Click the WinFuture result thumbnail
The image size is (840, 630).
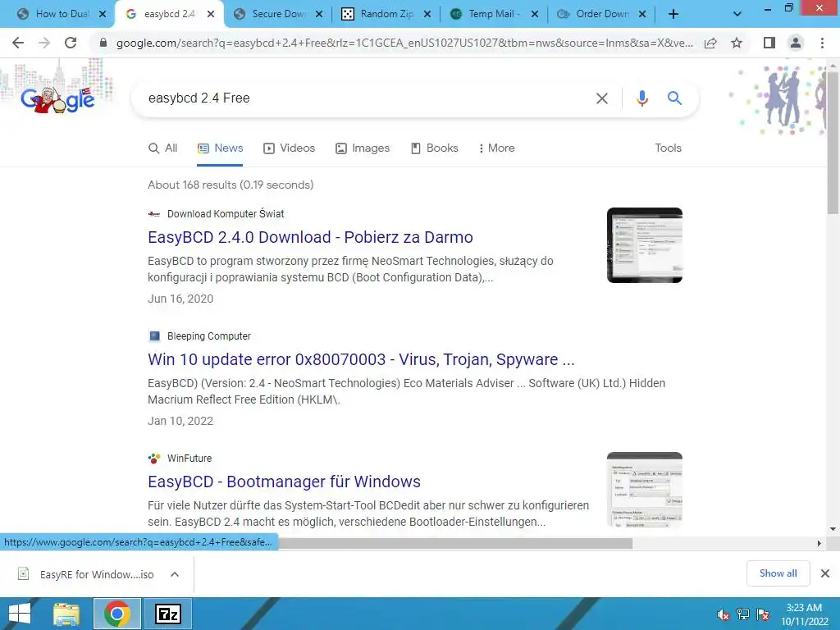[645, 490]
